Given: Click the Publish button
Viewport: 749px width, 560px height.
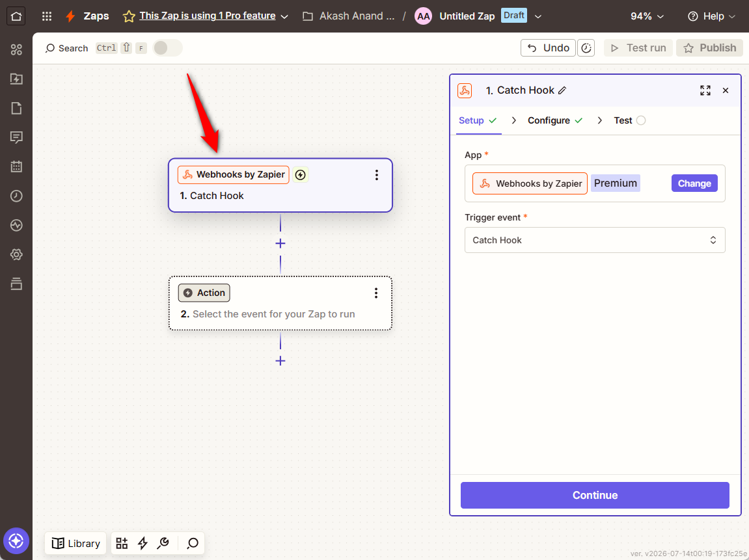Looking at the screenshot, I should (x=709, y=47).
